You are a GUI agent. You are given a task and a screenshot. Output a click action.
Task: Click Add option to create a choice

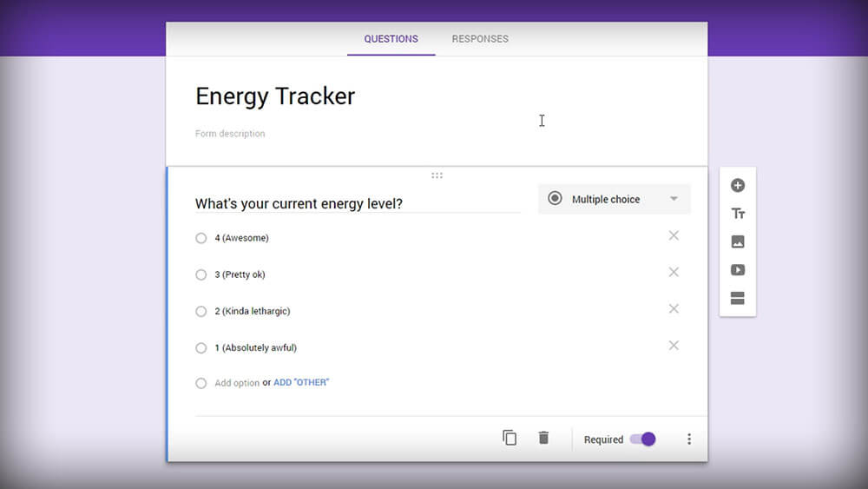pyautogui.click(x=237, y=383)
